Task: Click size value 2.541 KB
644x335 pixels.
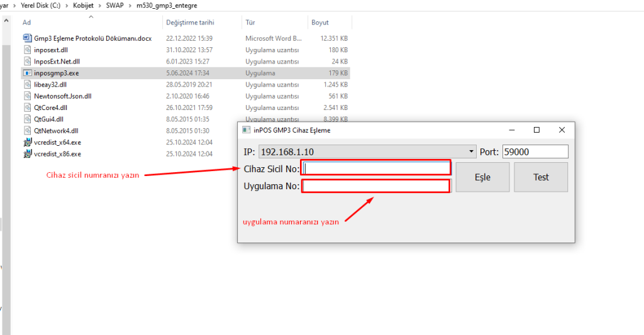Action: click(336, 107)
